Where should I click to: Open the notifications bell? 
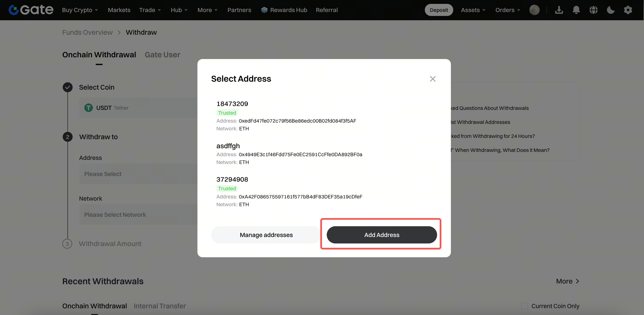[x=576, y=10]
